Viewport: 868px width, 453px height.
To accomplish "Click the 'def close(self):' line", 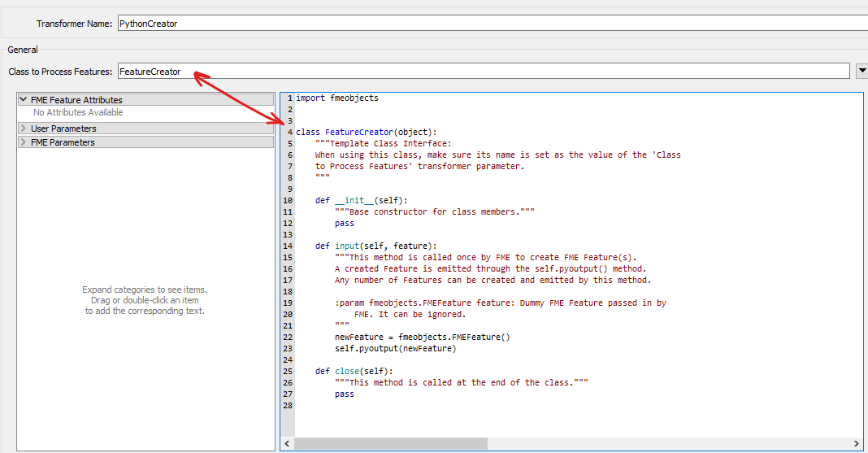I will pos(354,371).
